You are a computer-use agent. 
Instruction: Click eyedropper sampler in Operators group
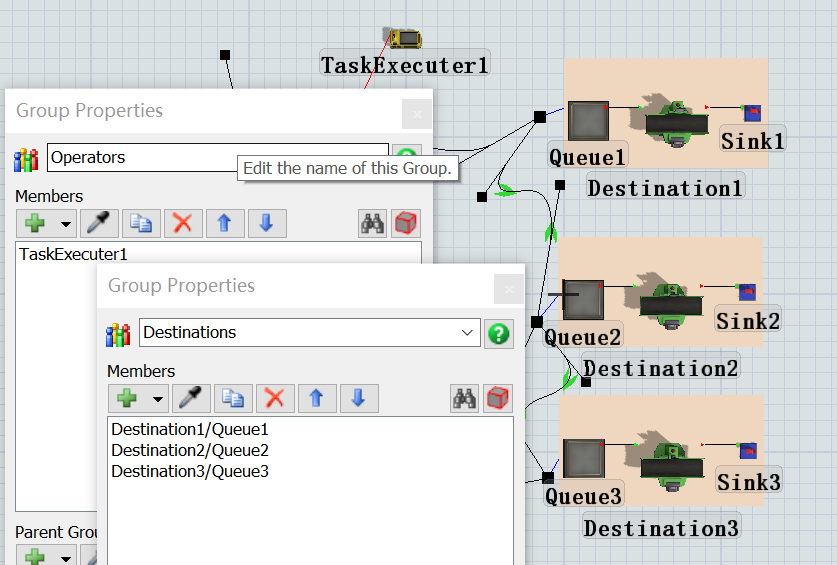tap(99, 223)
